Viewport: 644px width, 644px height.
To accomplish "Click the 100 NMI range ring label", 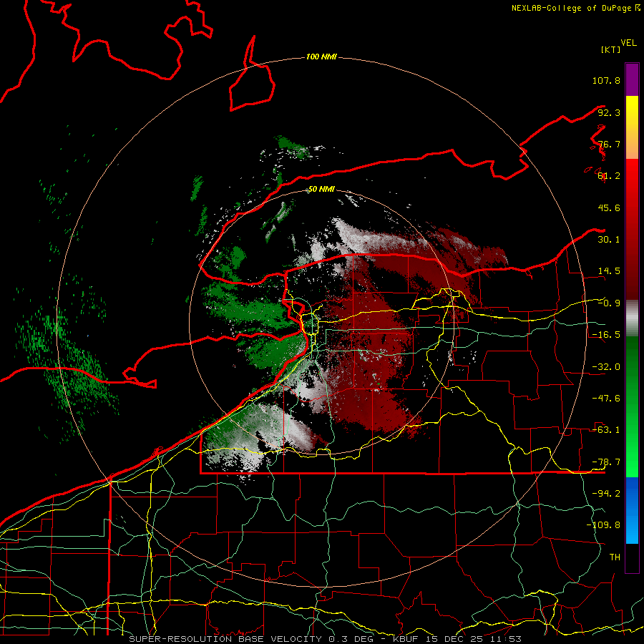I will point(321,57).
